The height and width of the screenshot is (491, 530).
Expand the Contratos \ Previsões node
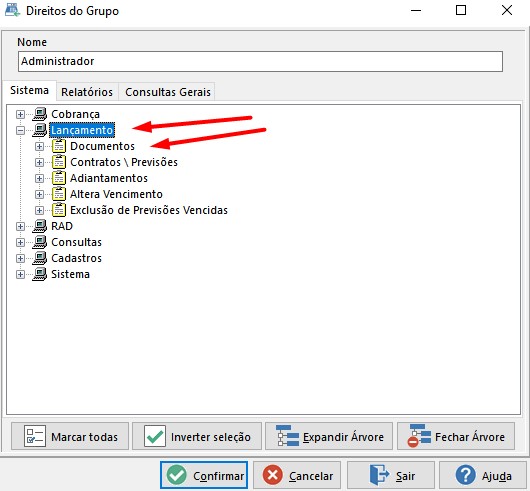coord(39,162)
